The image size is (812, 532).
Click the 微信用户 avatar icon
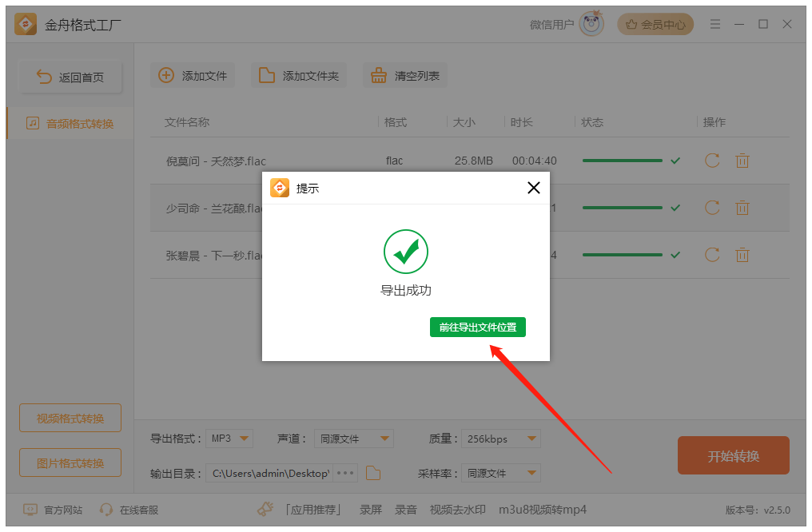(x=591, y=23)
